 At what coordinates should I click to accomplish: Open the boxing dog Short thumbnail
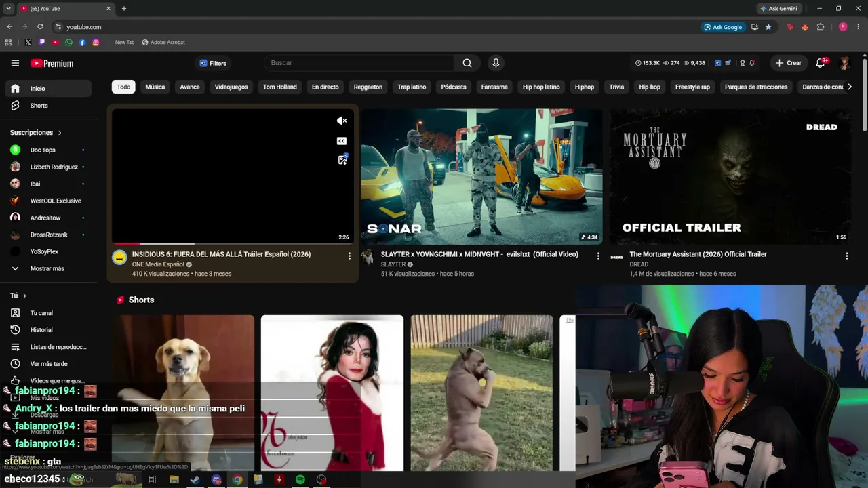pyautogui.click(x=481, y=393)
